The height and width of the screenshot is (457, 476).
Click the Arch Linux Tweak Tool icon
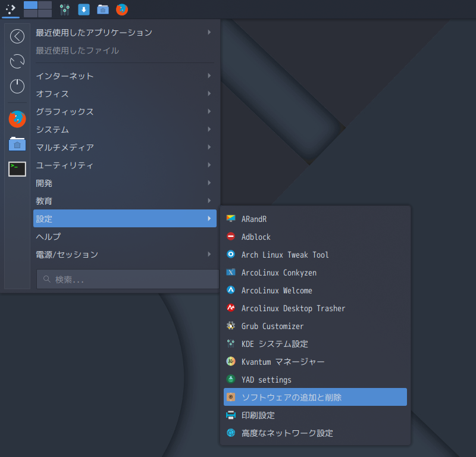(x=231, y=254)
